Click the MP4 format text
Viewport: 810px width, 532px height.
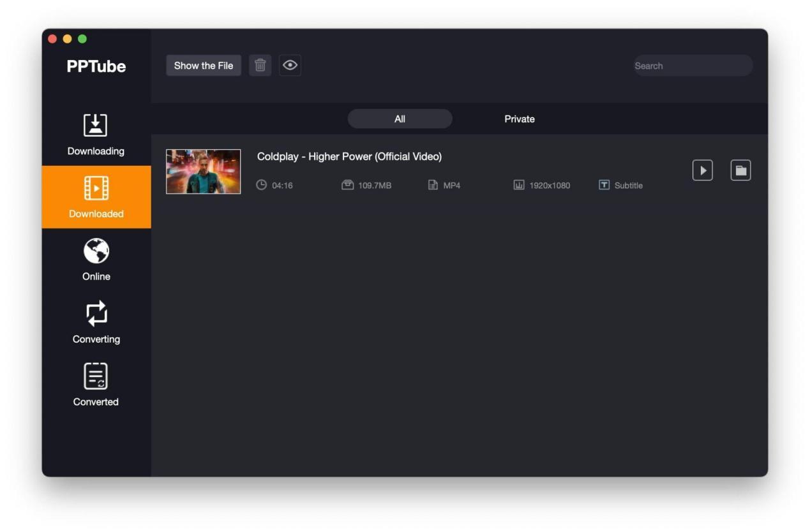[x=452, y=185]
